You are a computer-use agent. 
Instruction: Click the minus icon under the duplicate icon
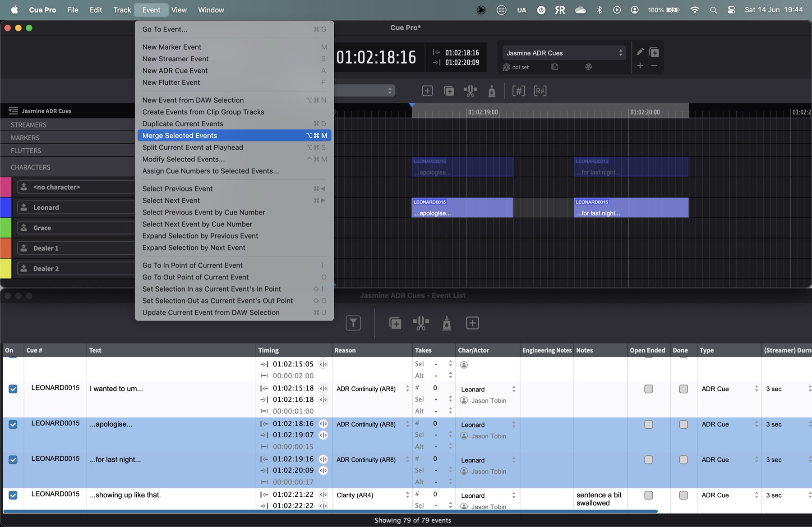654,66
